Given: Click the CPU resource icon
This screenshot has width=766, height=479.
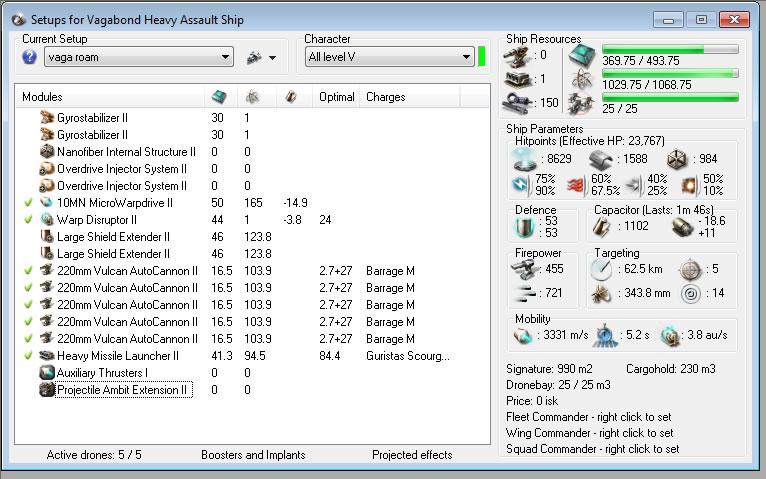Looking at the screenshot, I should (x=581, y=55).
